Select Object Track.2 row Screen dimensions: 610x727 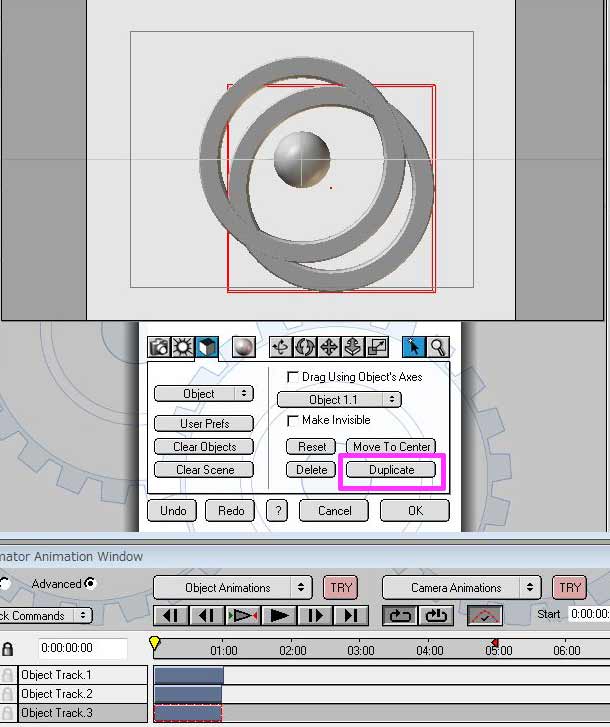click(83, 694)
